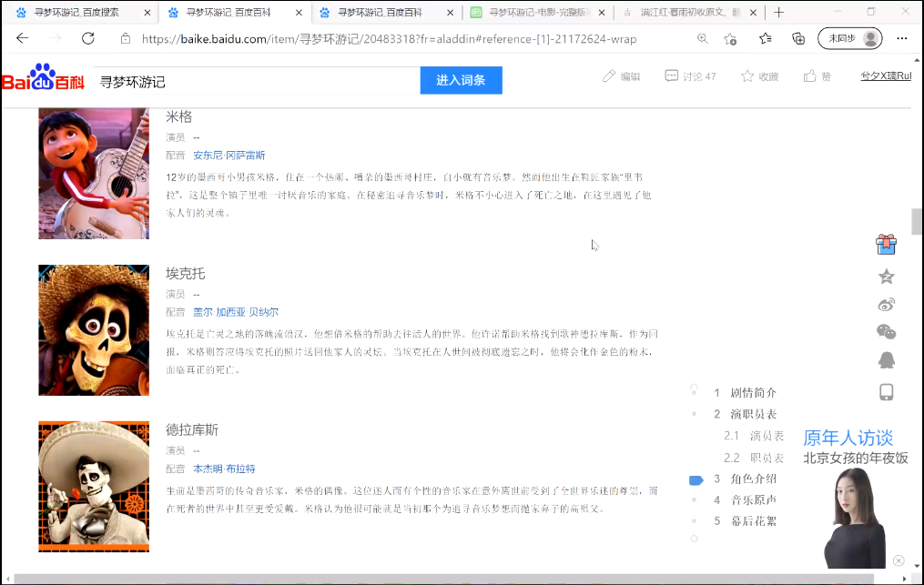Open voice actor link 安东尼·冈萨雷斯
Viewport: 924px width, 585px height.
229,156
